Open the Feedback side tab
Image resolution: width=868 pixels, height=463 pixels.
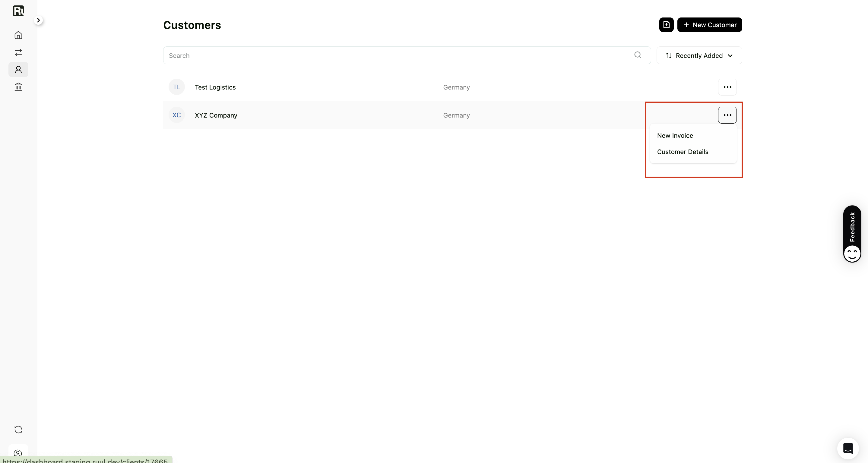pyautogui.click(x=852, y=234)
